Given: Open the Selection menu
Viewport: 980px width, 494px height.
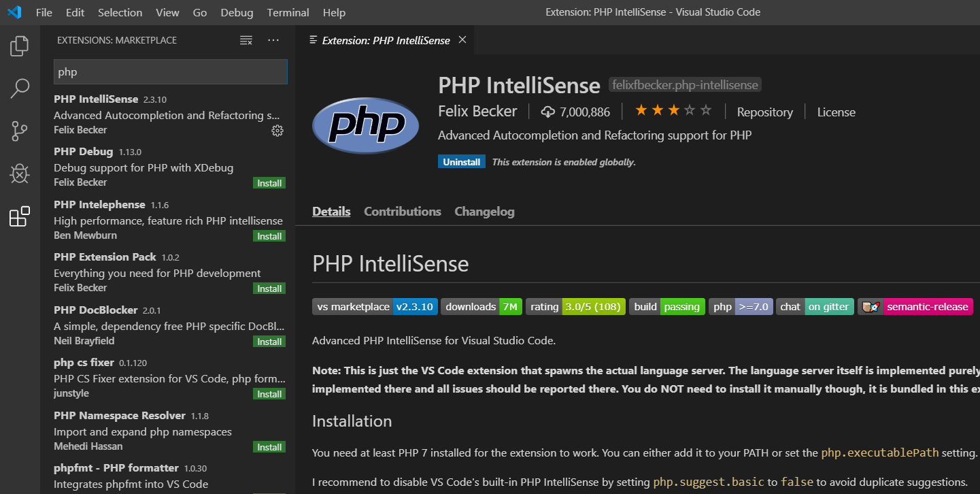Looking at the screenshot, I should [120, 12].
